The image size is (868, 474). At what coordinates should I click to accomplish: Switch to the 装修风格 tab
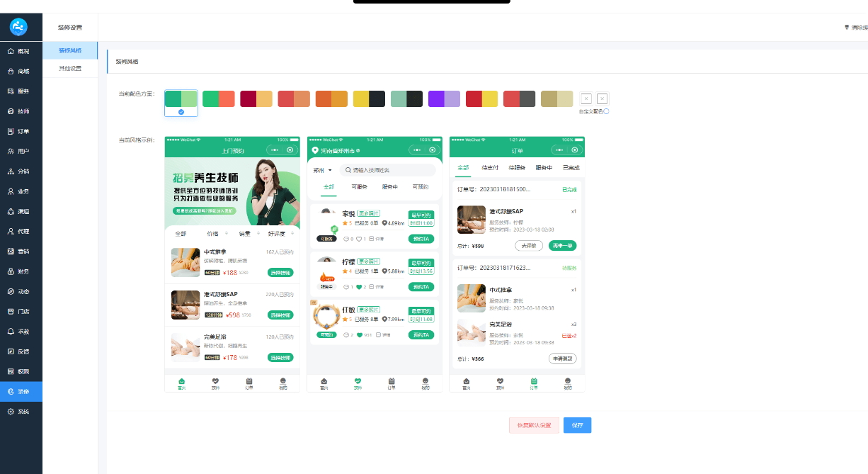coord(70,50)
